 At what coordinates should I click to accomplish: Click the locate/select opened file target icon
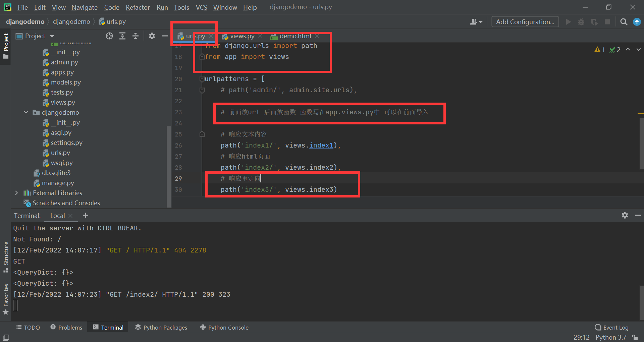109,36
